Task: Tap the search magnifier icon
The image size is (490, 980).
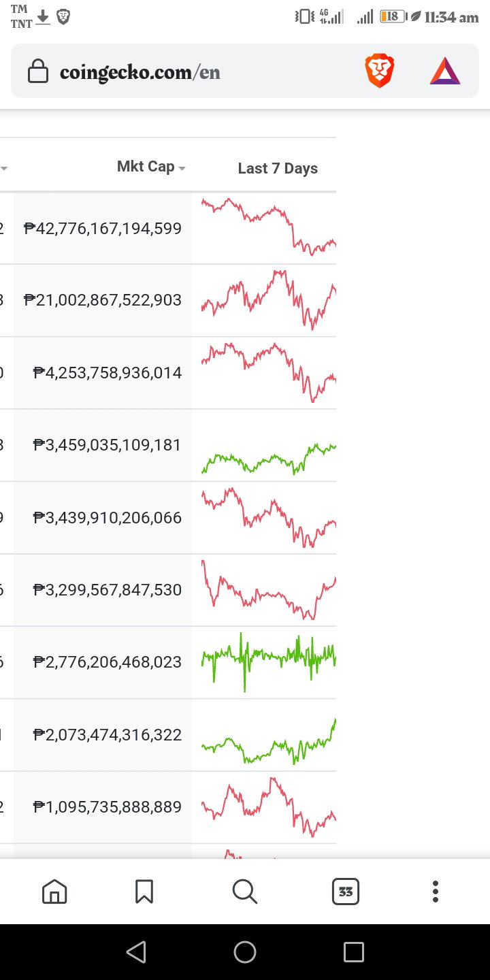Action: [244, 891]
